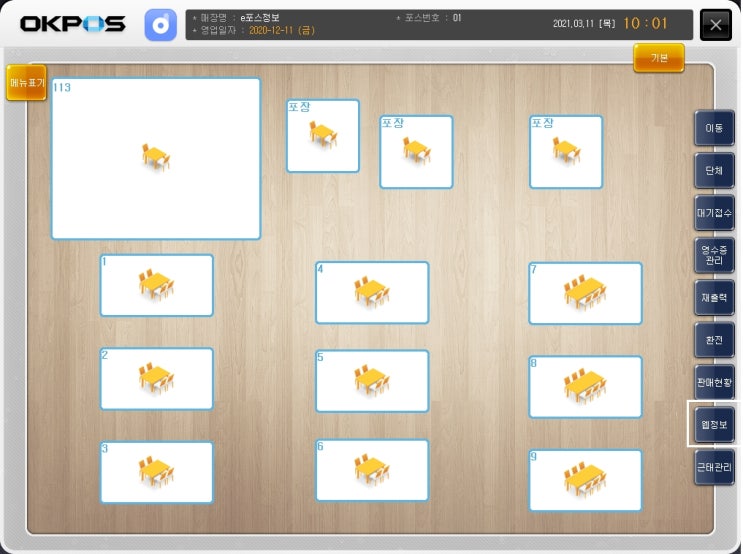Click the 이동 move table button
The width and height of the screenshot is (743, 554).
pos(715,128)
